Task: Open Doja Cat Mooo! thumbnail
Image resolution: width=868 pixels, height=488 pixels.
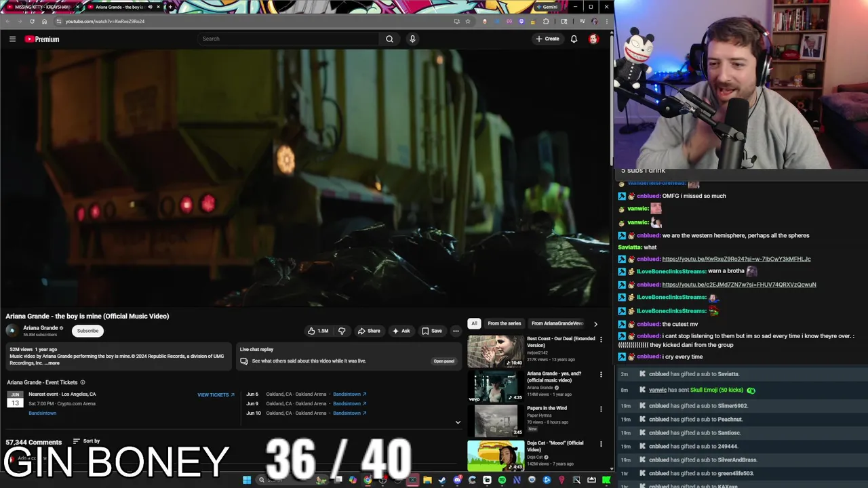Action: (x=496, y=455)
